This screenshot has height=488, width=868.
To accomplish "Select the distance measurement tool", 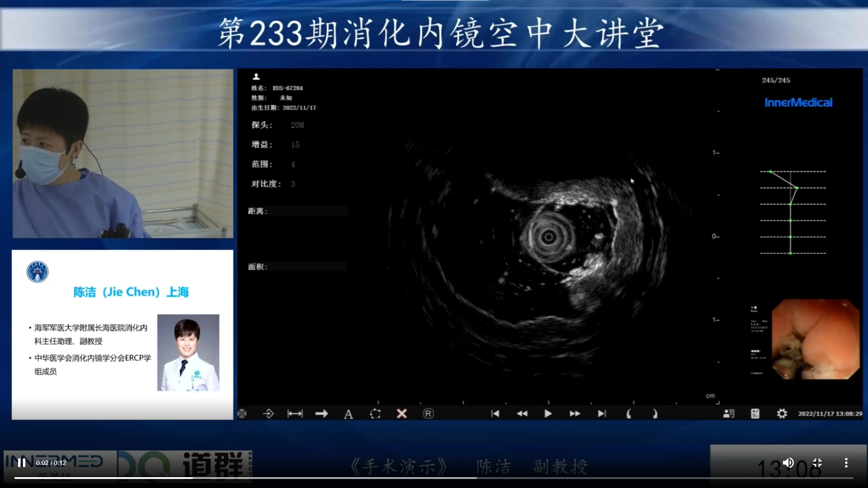I will [x=295, y=413].
